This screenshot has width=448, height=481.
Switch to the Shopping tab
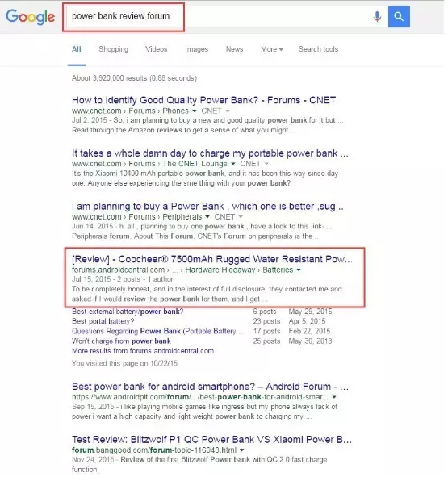(113, 49)
